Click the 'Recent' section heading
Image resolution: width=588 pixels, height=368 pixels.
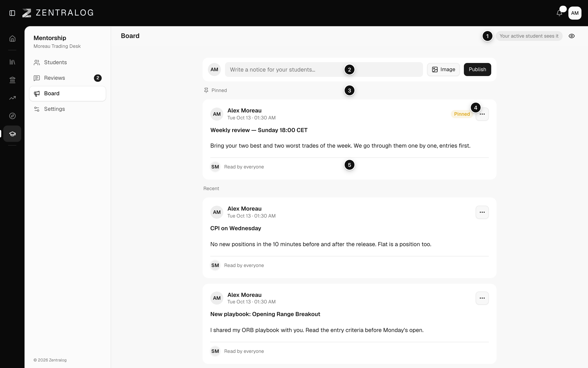(x=211, y=189)
